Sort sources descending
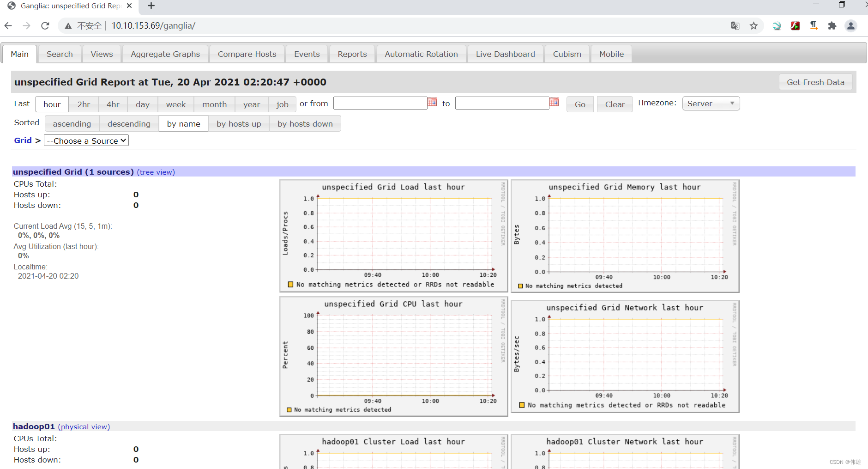Screen dimensions: 868x469 coord(129,124)
